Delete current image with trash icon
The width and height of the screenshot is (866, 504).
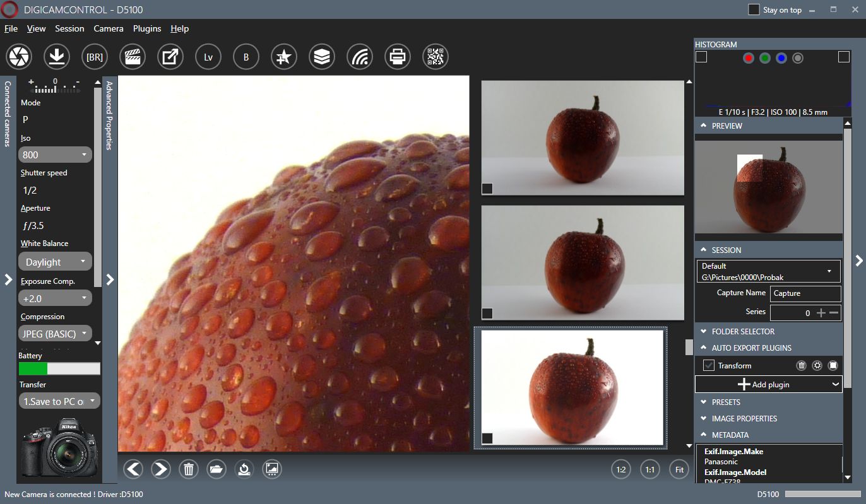click(189, 469)
